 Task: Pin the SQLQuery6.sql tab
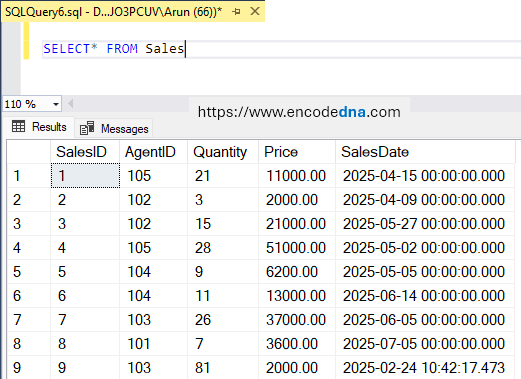click(x=237, y=12)
